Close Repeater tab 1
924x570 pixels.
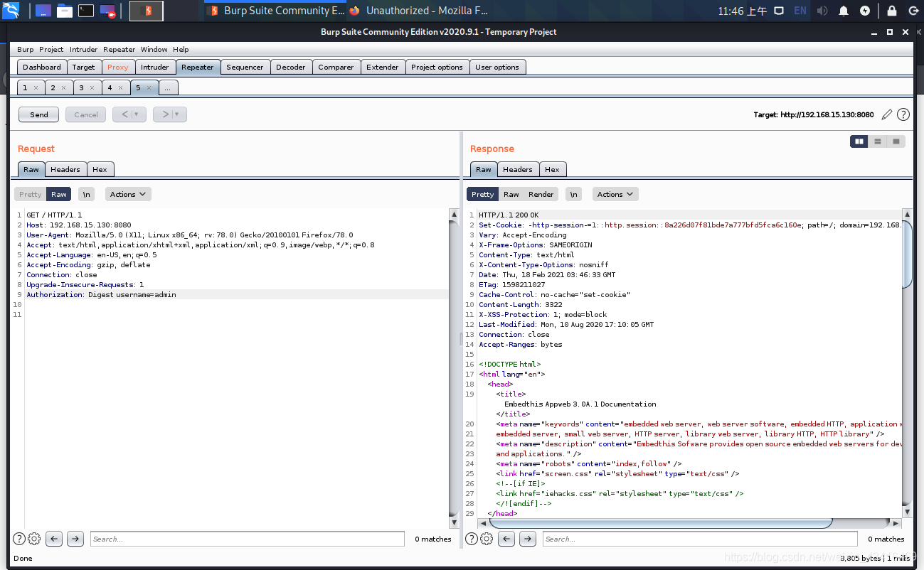35,88
